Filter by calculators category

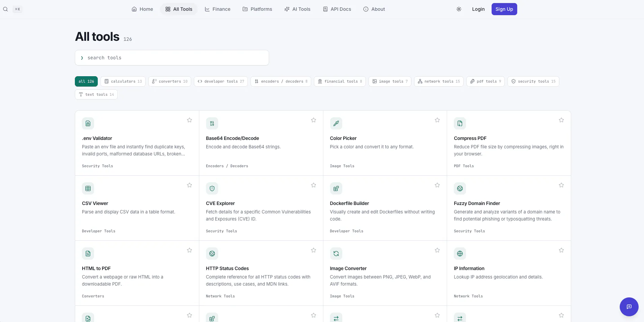(123, 81)
